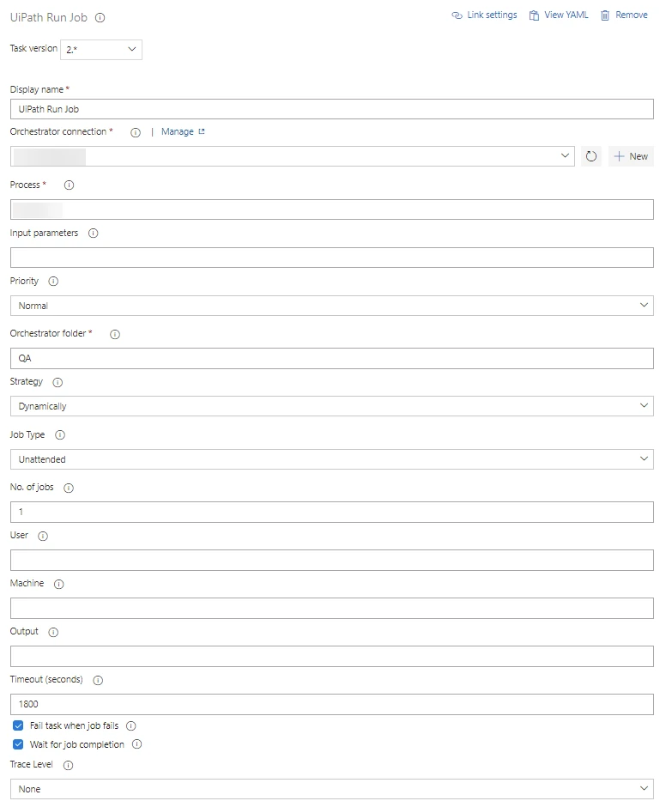Expand the Strategy dropdown showing Dynamically
This screenshot has width=672, height=801.
point(332,406)
